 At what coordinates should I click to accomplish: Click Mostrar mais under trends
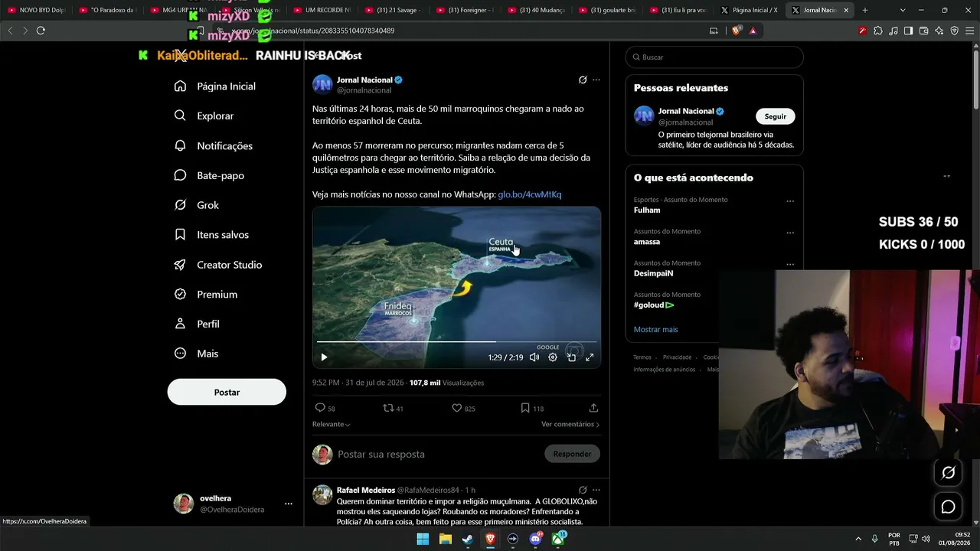tap(656, 330)
